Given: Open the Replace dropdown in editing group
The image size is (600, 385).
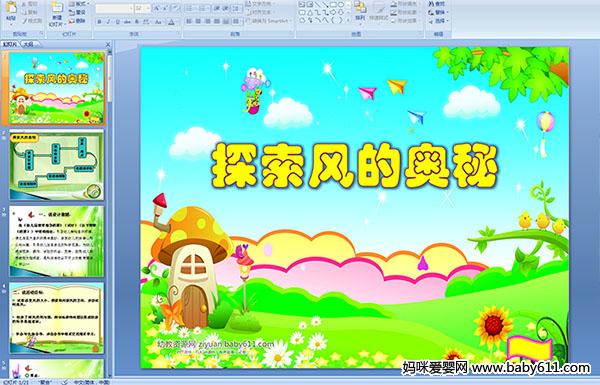Looking at the screenshot, I should [437, 12].
